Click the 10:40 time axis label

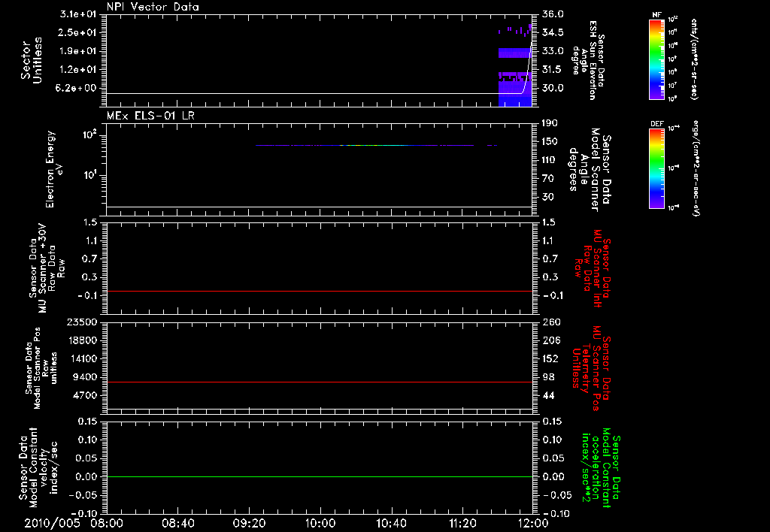tap(391, 523)
